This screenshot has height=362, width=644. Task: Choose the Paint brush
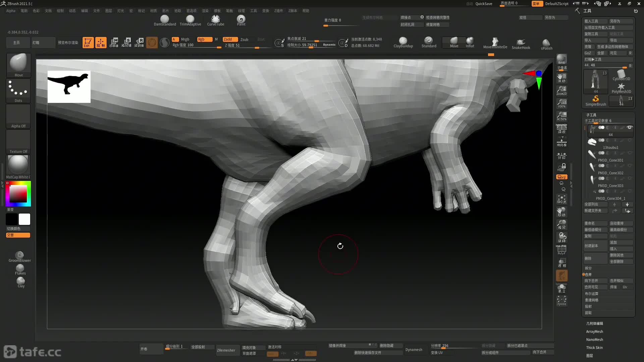(241, 20)
